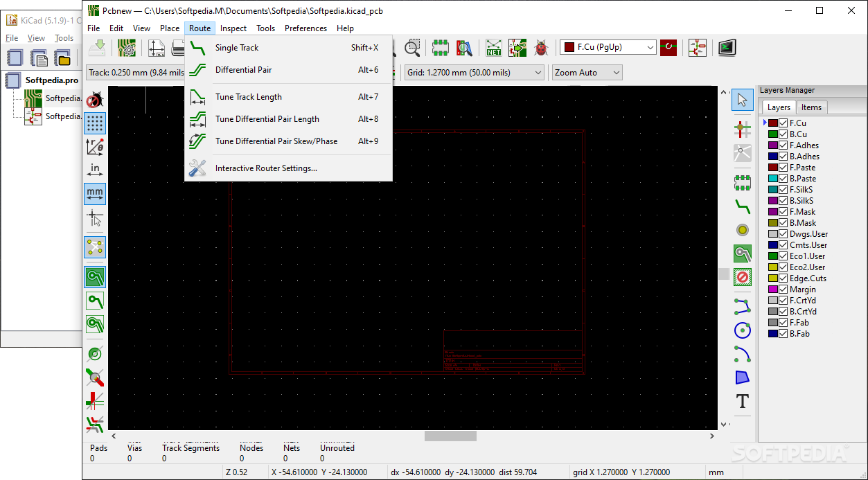
Task: Open the Preferences menu
Action: 305,28
